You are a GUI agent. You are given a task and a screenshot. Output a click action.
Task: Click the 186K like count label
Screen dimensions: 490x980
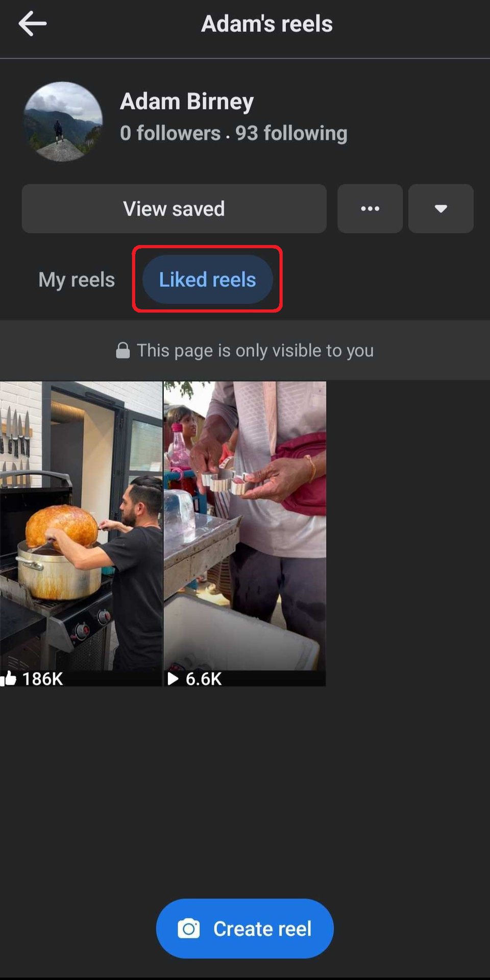tap(42, 679)
